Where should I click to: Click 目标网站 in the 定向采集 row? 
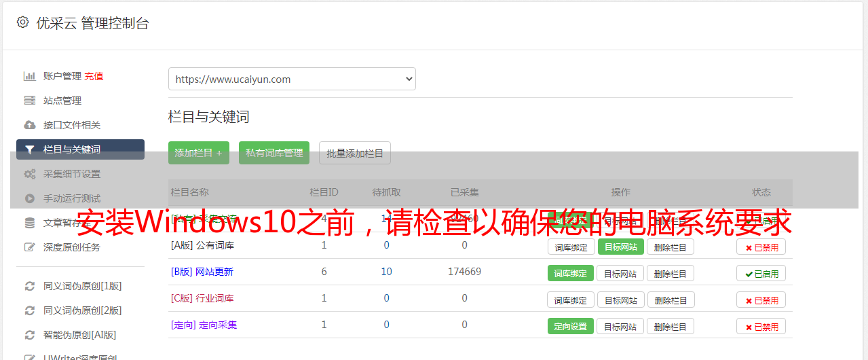point(621,326)
